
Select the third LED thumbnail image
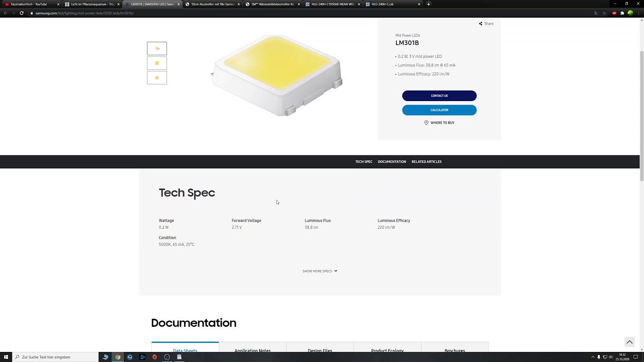click(157, 77)
